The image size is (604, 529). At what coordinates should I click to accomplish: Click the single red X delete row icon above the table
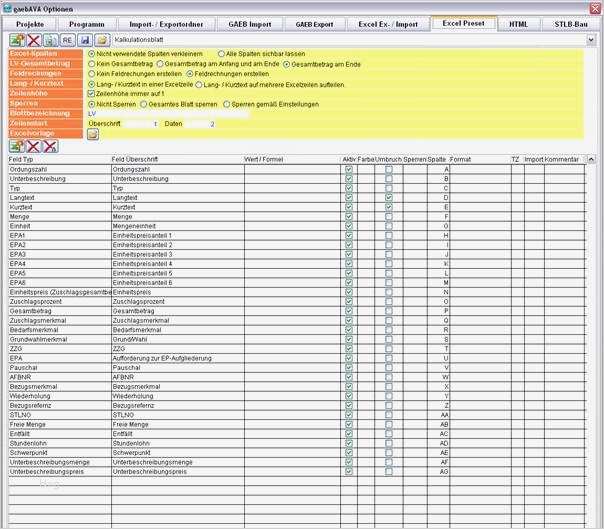click(34, 146)
